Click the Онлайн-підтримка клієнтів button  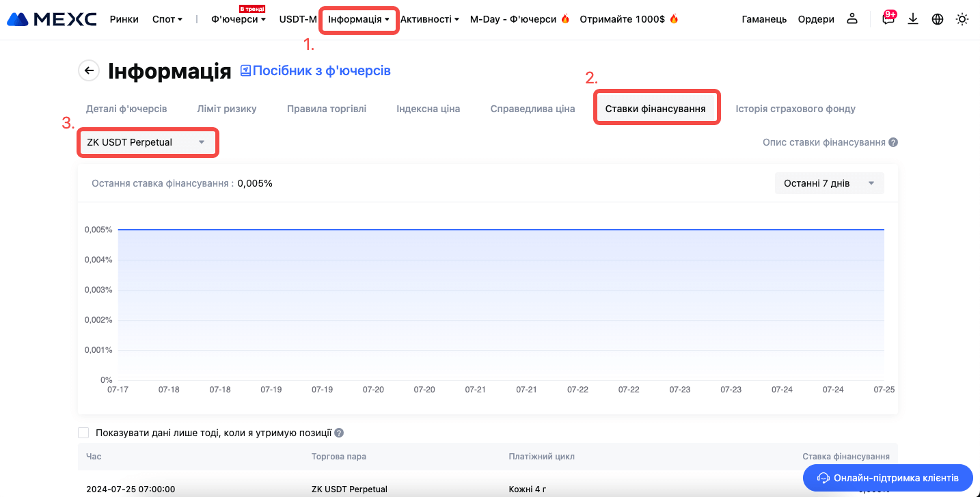point(888,478)
